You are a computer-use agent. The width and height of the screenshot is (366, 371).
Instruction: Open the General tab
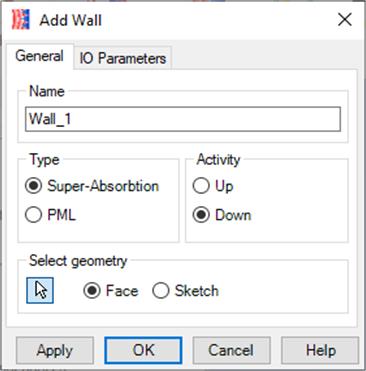coord(39,56)
